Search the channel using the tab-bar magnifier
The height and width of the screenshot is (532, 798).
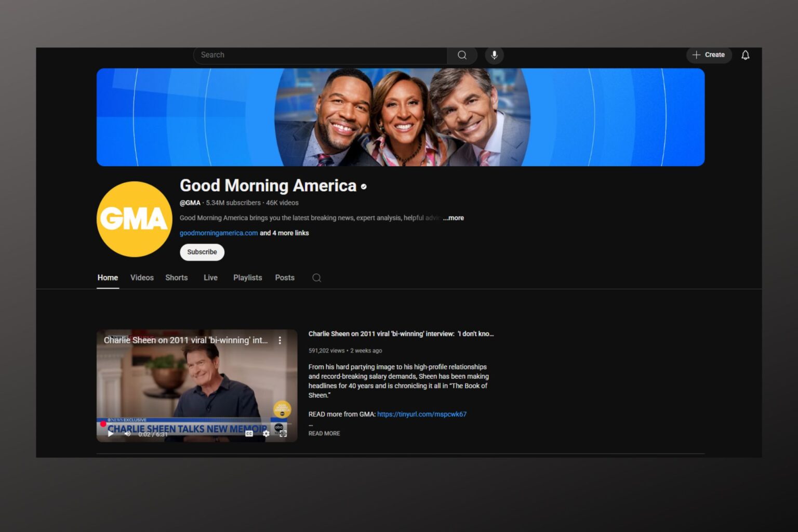(316, 278)
